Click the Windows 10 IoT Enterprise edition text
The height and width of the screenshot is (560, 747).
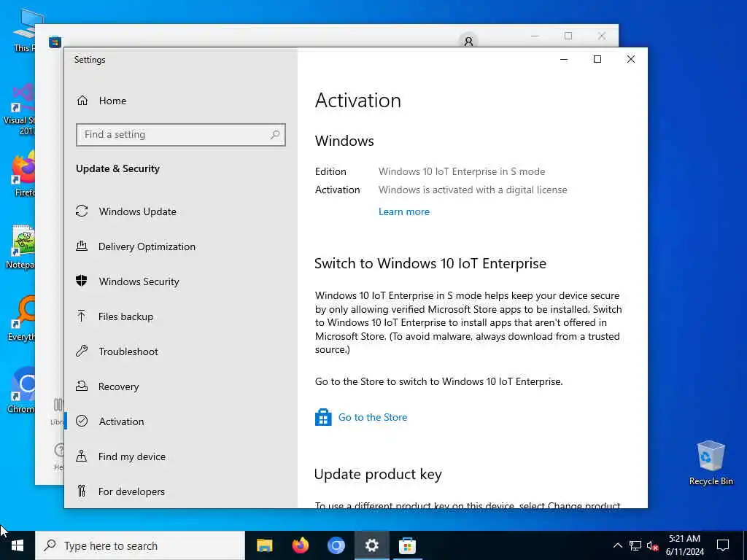click(462, 171)
